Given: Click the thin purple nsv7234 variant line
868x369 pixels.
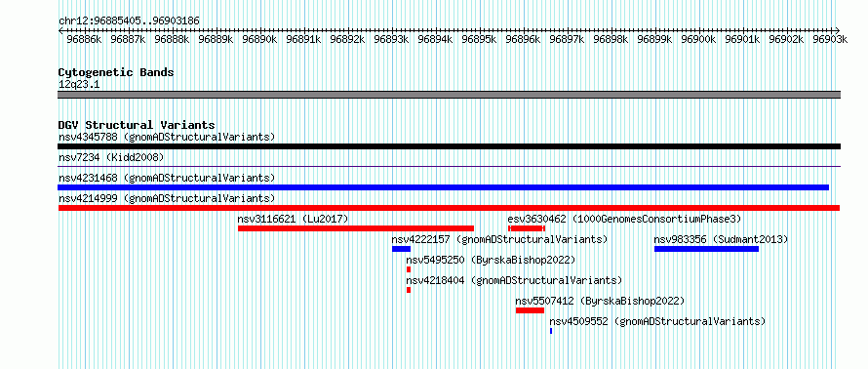Looking at the screenshot, I should tap(449, 166).
